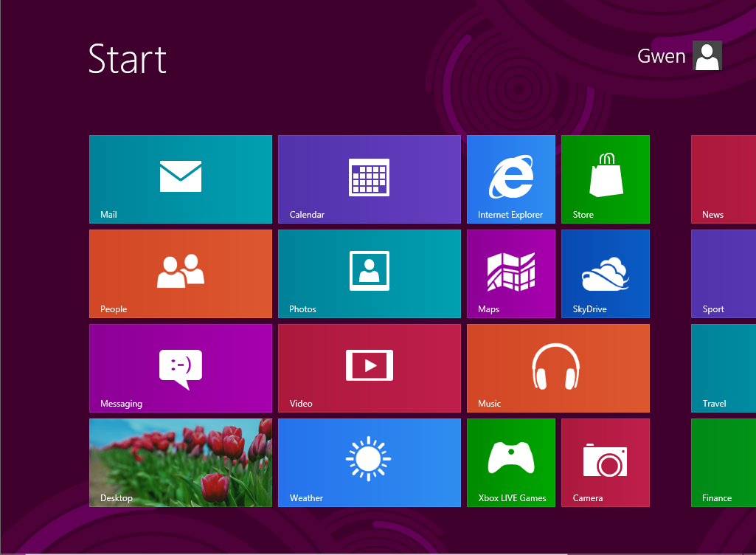Open the Video tile
This screenshot has width=756, height=555.
tap(369, 368)
